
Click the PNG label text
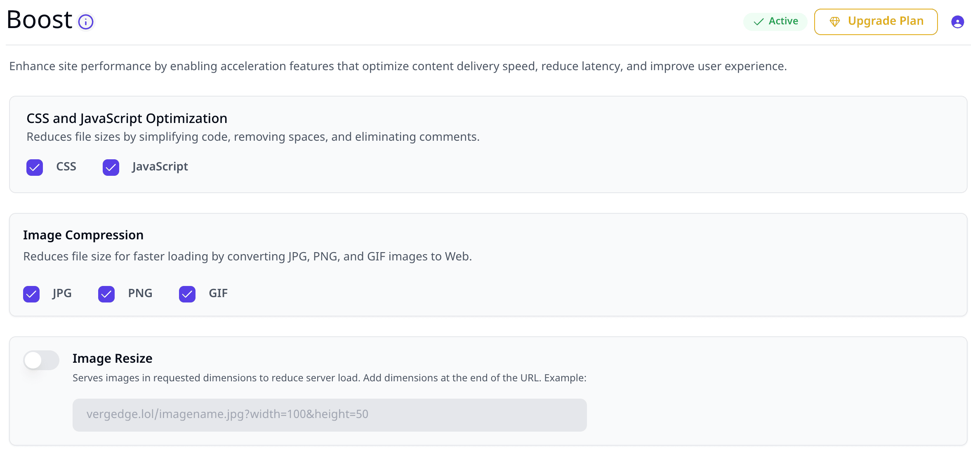140,293
